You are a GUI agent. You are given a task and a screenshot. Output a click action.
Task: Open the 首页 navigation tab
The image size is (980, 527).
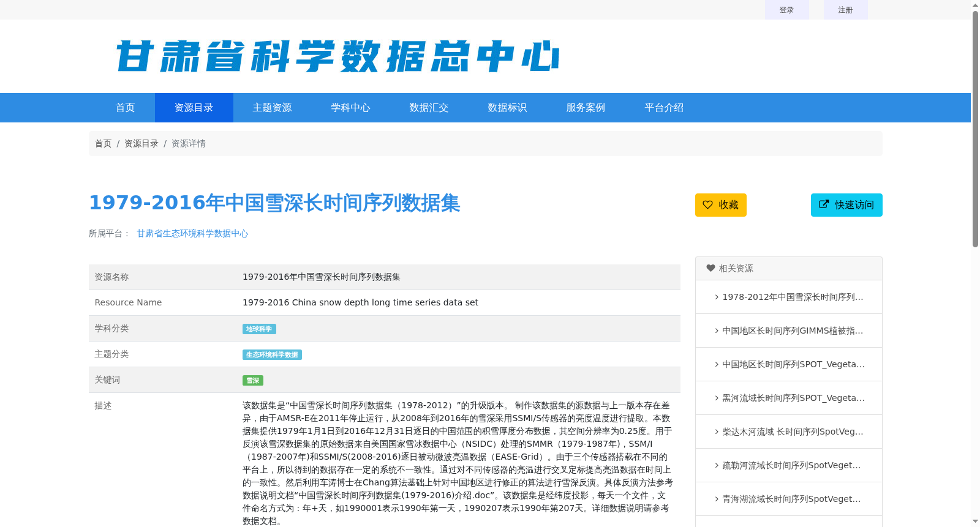click(125, 108)
